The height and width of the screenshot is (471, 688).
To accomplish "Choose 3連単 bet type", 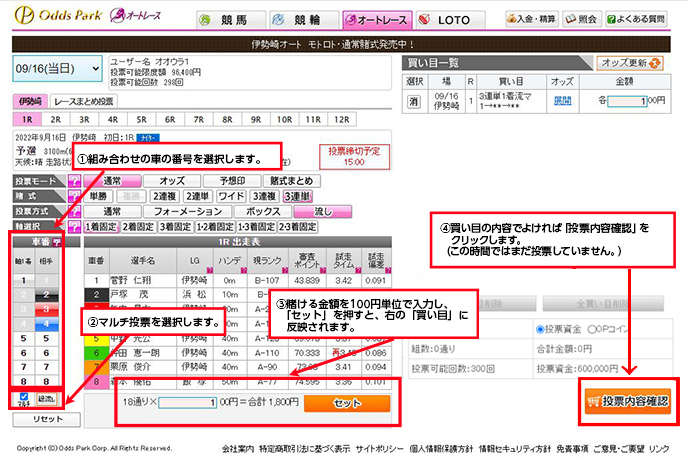I will point(297,196).
